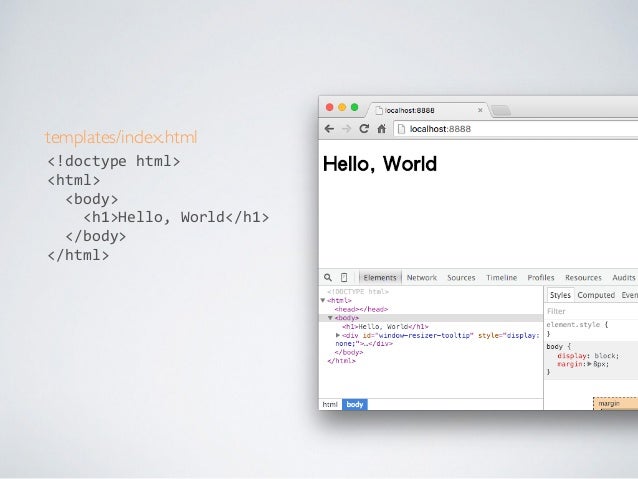The height and width of the screenshot is (479, 638).
Task: Open the Profiles panel
Action: pyautogui.click(x=541, y=278)
